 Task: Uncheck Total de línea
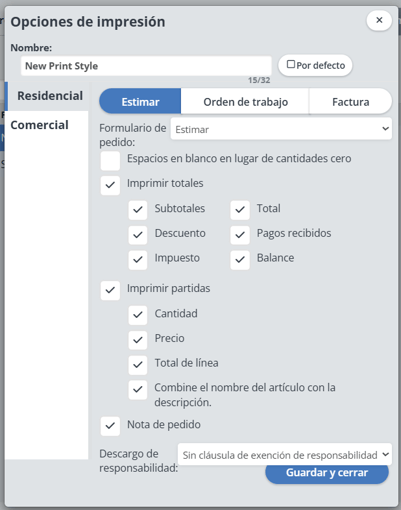138,365
